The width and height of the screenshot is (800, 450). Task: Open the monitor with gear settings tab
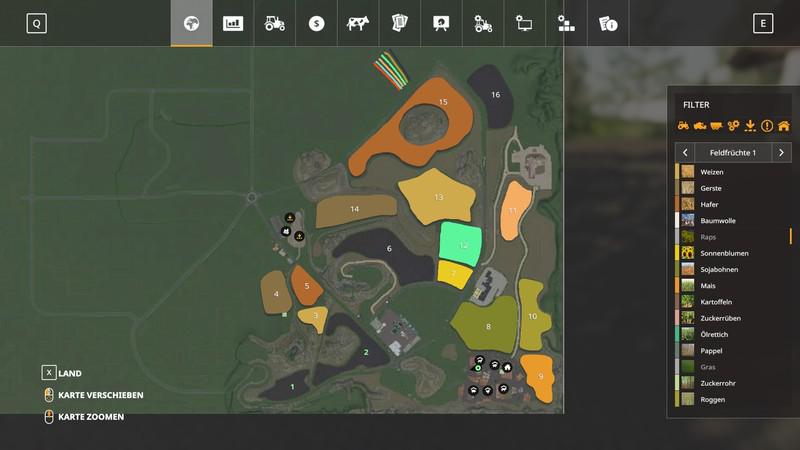(x=524, y=23)
